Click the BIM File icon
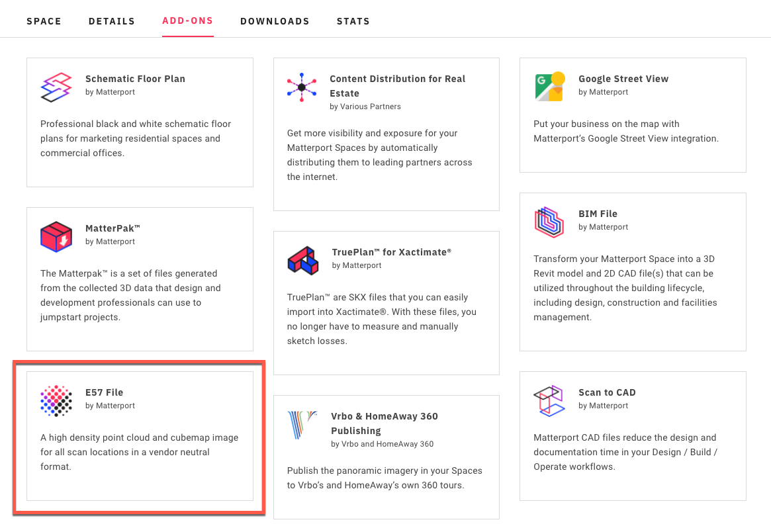Image resolution: width=771 pixels, height=532 pixels. click(549, 222)
